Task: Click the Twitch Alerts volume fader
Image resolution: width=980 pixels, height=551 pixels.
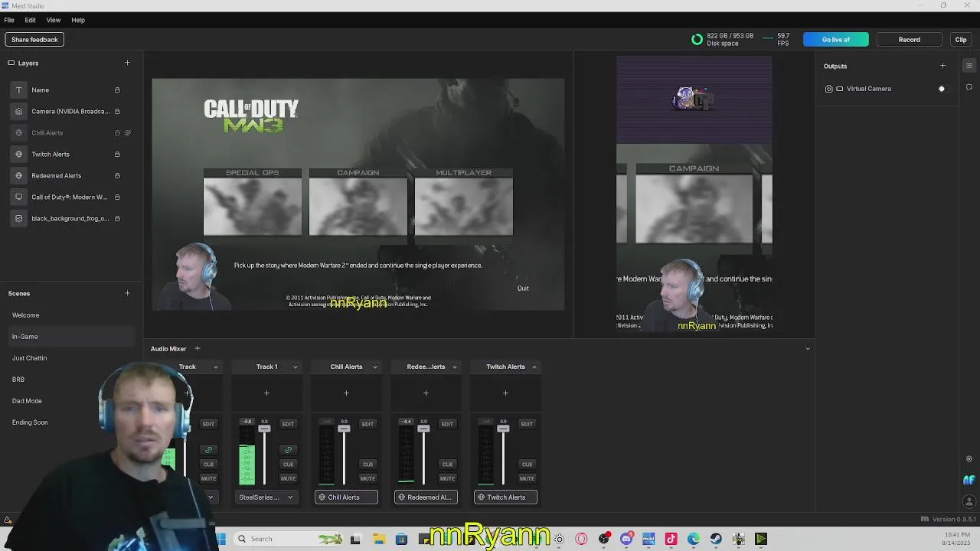Action: [503, 429]
